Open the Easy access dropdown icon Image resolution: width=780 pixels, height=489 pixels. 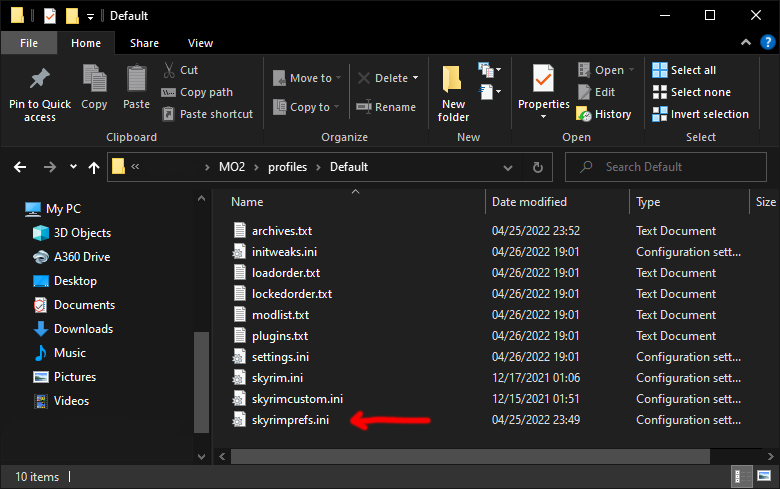pyautogui.click(x=489, y=92)
